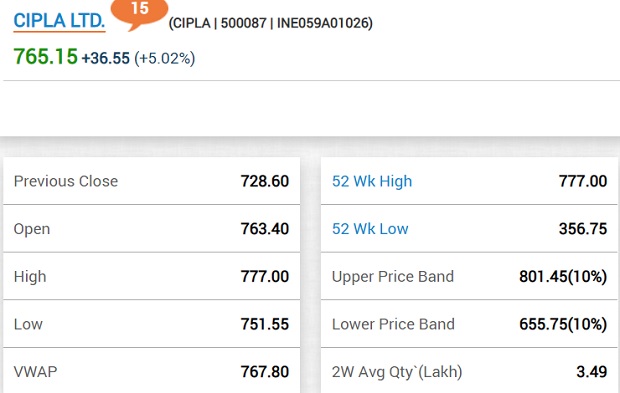
Task: Open the CIPLA LTD. company link
Action: coord(59,21)
